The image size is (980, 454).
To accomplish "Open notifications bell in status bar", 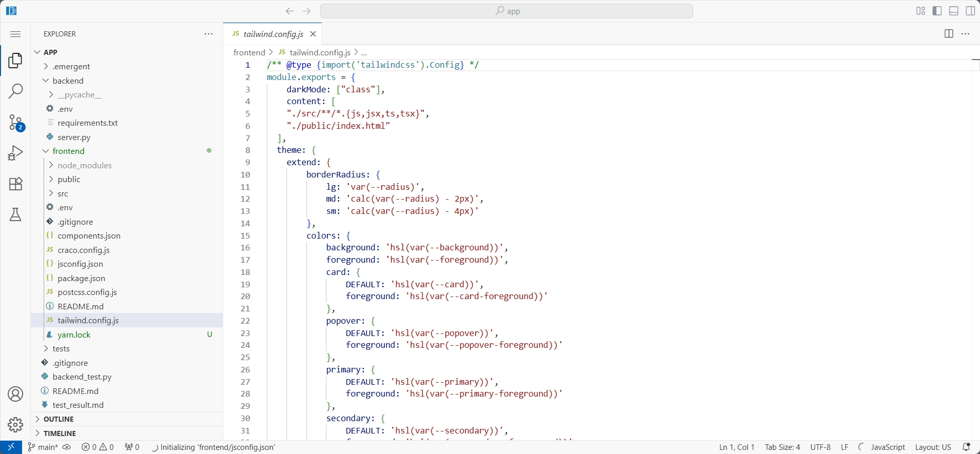I will point(966,447).
